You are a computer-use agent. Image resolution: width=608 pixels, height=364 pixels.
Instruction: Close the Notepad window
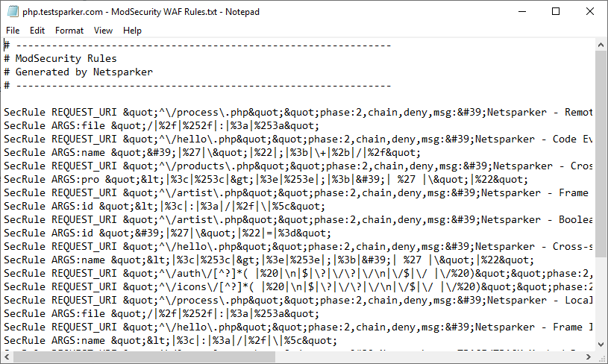590,11
